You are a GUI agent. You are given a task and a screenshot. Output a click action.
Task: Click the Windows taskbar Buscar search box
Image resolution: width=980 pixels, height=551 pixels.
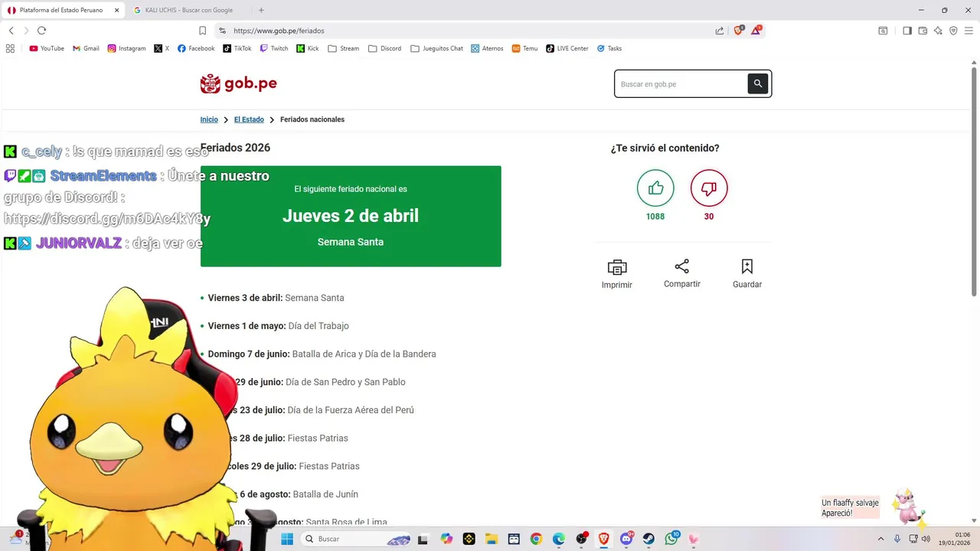356,539
